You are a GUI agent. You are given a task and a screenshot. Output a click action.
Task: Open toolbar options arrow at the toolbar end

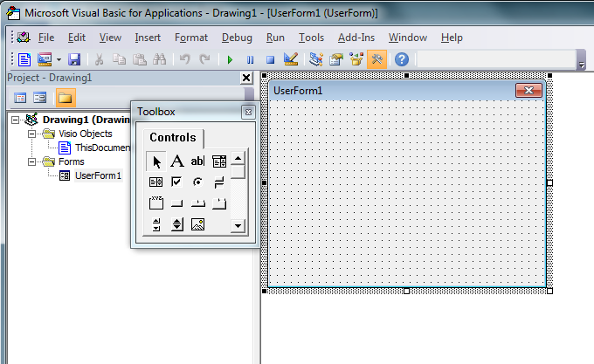(x=582, y=65)
